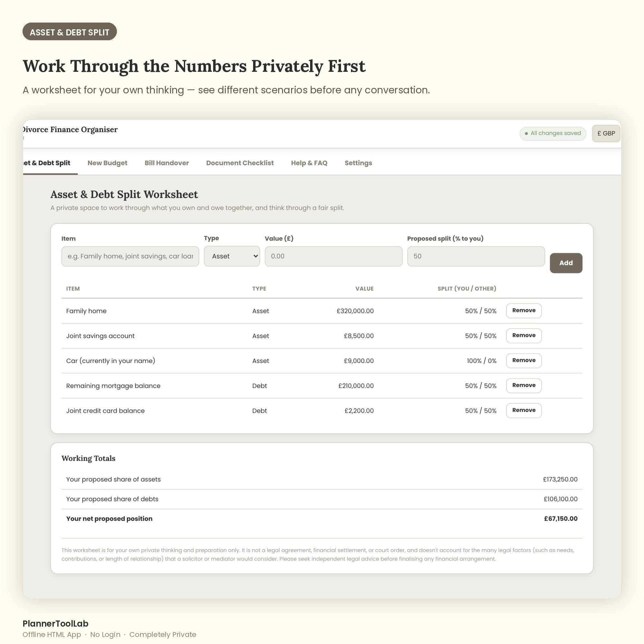Open the £ GBP currency selector
The image size is (644, 644).
[606, 133]
